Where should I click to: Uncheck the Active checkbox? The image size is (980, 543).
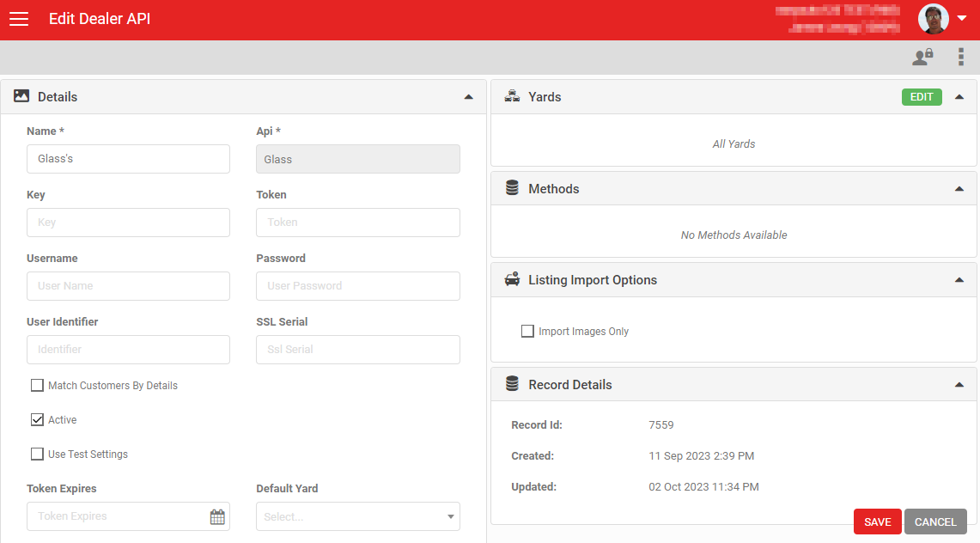click(37, 420)
